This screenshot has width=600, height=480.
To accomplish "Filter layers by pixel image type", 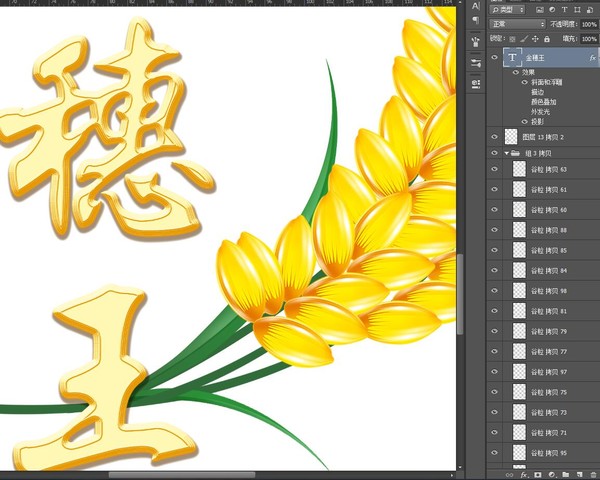I will point(540,10).
